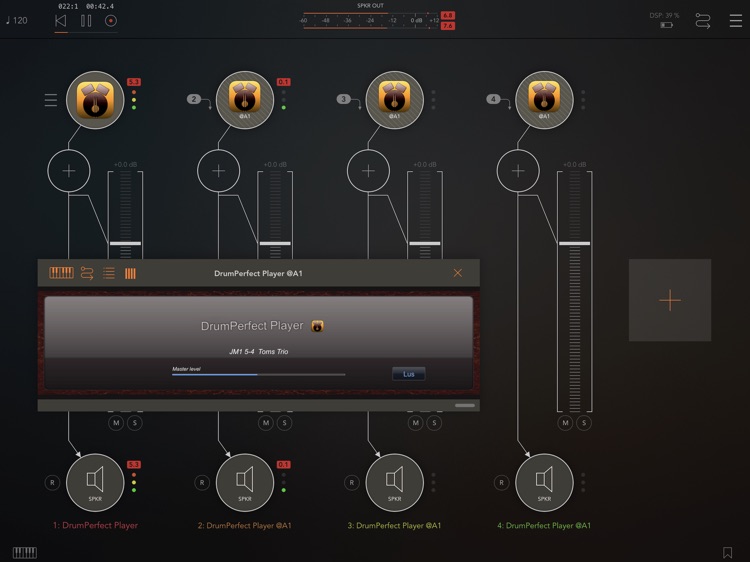Select label '3: DrumPerfect Player @A1'
Viewport: 750px width, 562px height.
click(395, 525)
